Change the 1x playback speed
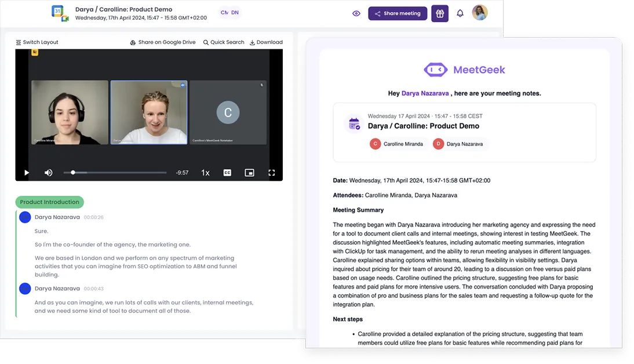 click(x=205, y=173)
